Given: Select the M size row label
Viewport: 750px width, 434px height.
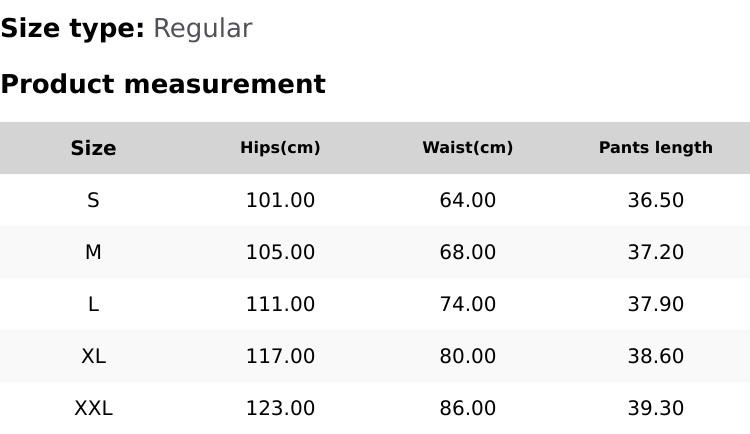Looking at the screenshot, I should coord(93,252).
